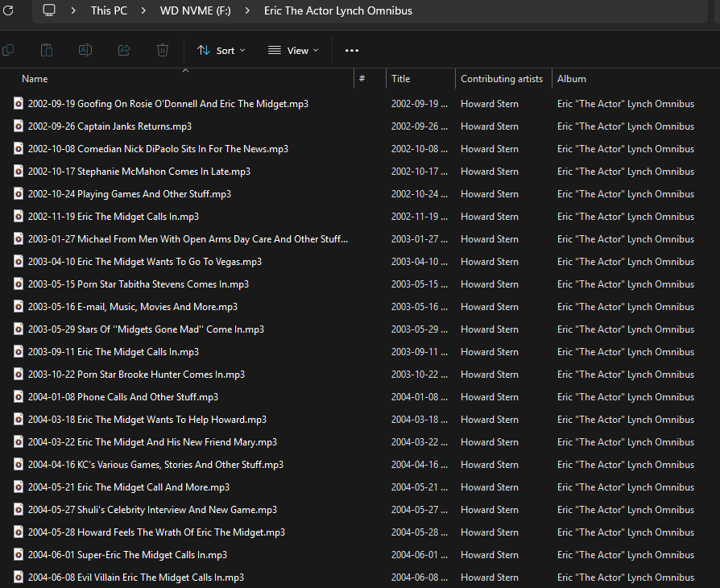Select 2002-10-17 Stephanie McMahon Comes In Late.mp3

pyautogui.click(x=139, y=172)
